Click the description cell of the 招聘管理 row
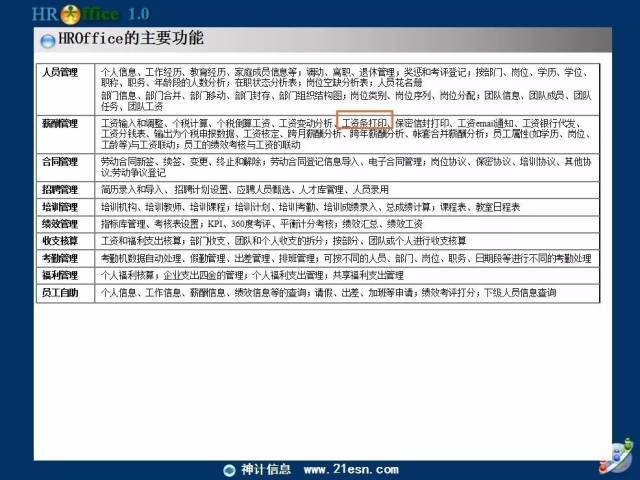Image resolution: width=640 pixels, height=480 pixels. click(347, 190)
